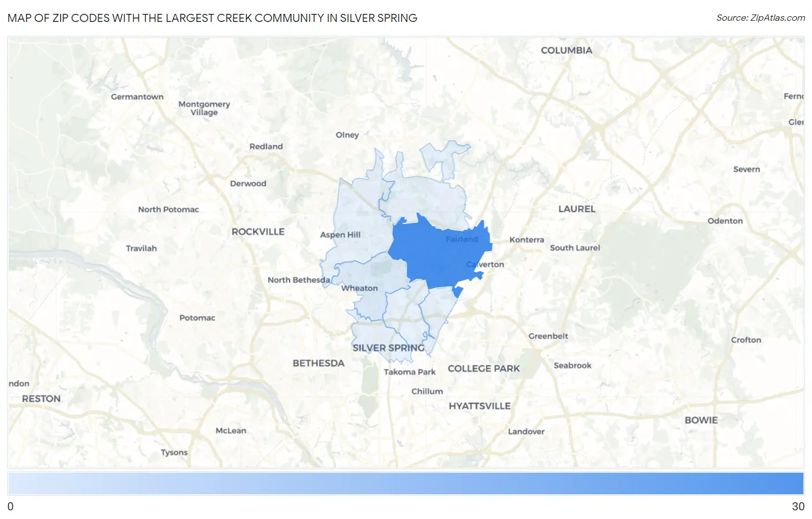
Task: Click the South Laurel label
Action: 575,248
